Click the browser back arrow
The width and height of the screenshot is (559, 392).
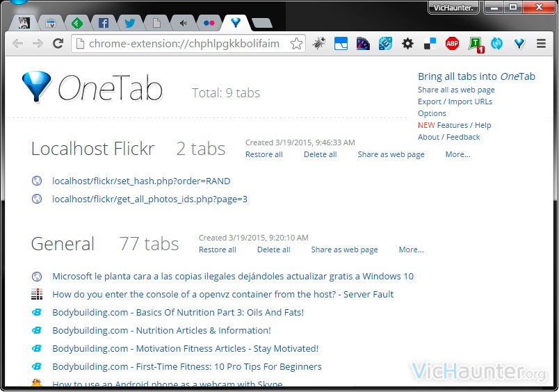pyautogui.click(x=17, y=44)
